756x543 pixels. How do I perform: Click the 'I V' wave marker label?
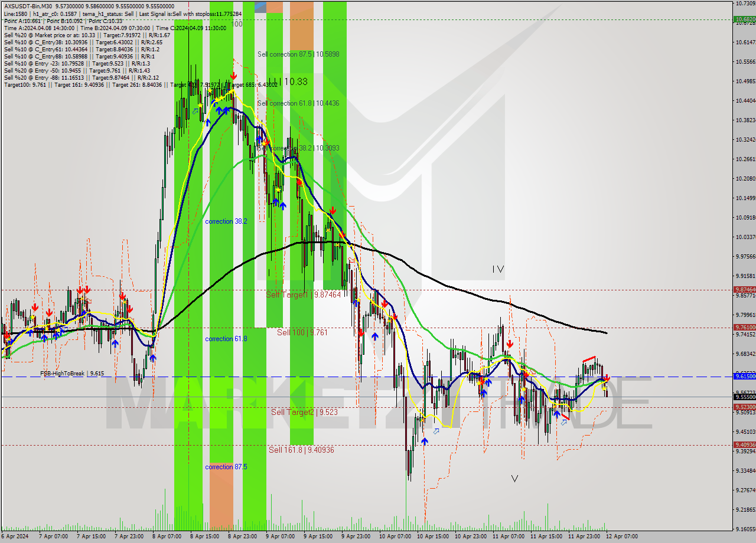click(498, 269)
